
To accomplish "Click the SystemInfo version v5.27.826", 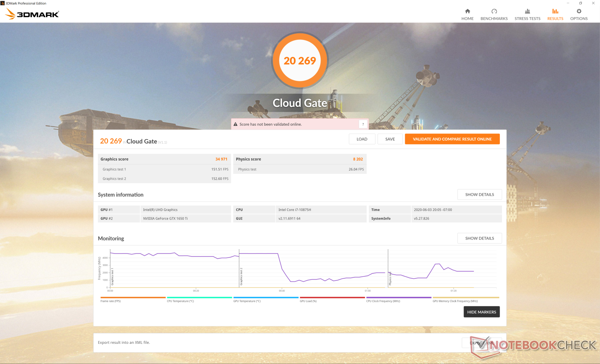I will pos(421,218).
